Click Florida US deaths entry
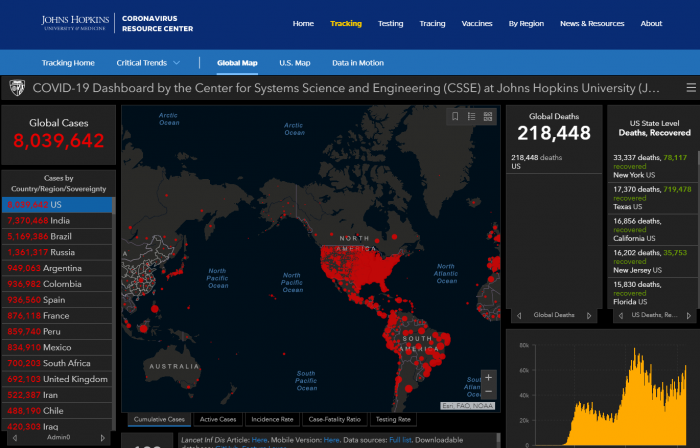This screenshot has height=448, width=700. point(652,293)
